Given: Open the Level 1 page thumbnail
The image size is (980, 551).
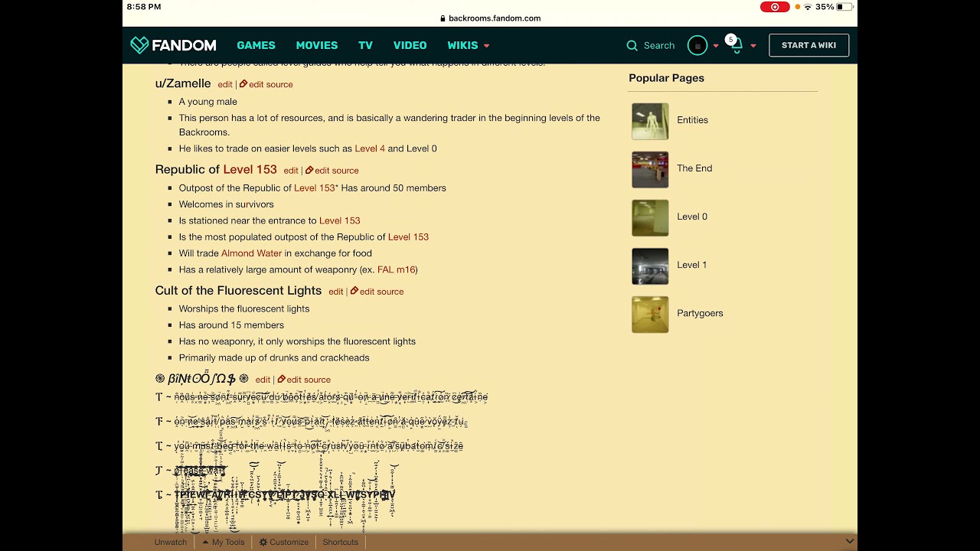Looking at the screenshot, I should pyautogui.click(x=650, y=266).
